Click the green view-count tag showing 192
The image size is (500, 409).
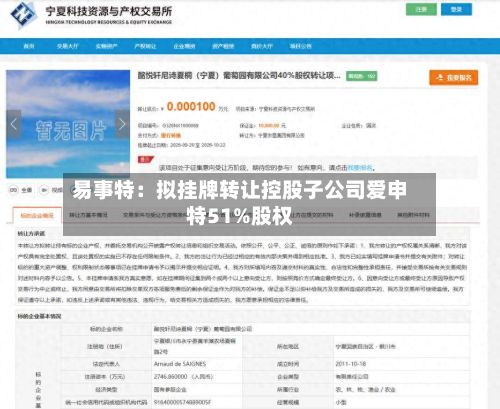pos(362,76)
